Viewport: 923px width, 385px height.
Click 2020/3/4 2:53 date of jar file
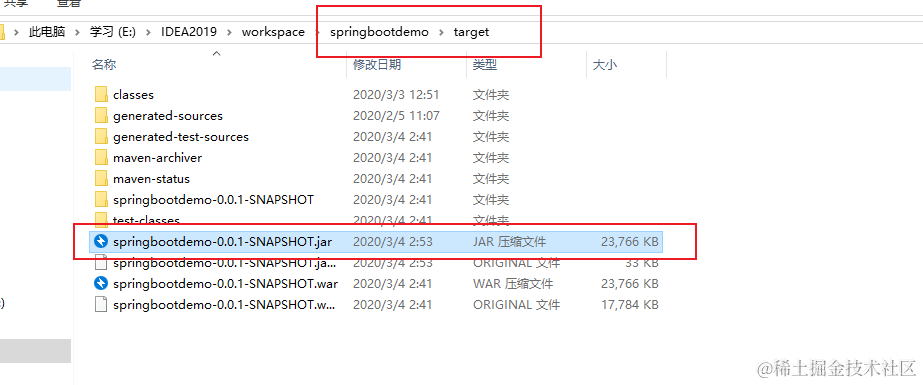coord(393,241)
